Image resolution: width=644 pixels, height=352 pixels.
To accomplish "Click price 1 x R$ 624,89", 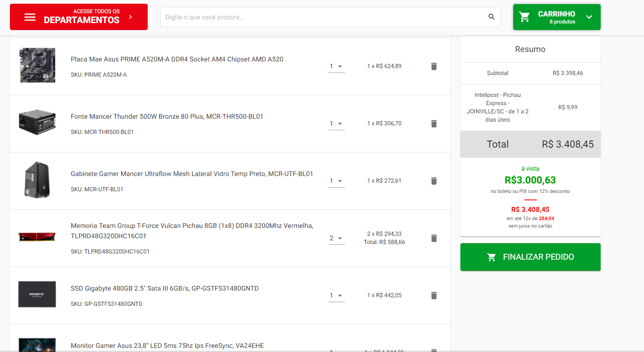I will [384, 66].
